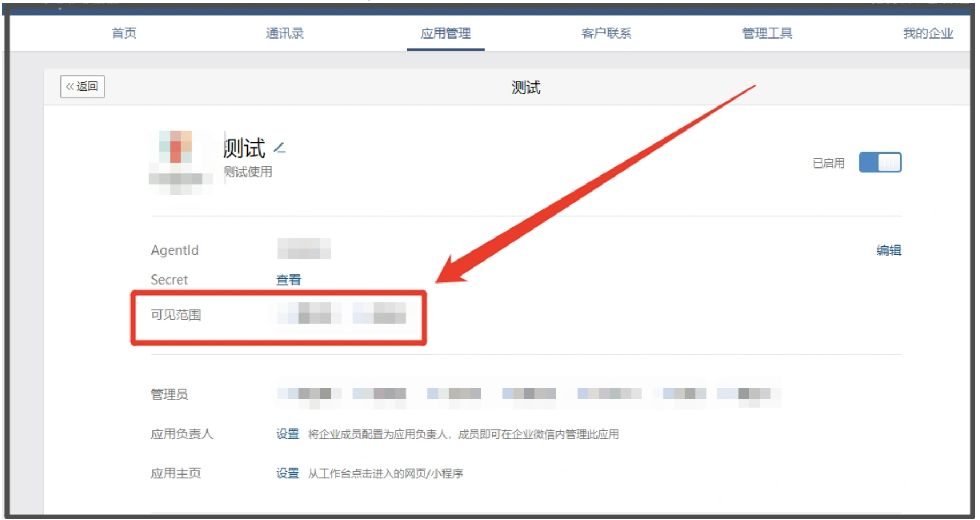
Task: Switch to the 通讯录 tab
Action: [285, 33]
